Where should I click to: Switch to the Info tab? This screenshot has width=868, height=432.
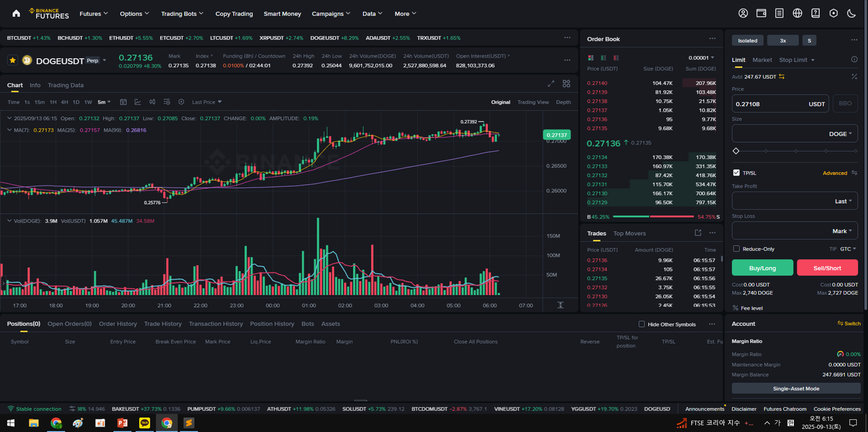tap(35, 85)
